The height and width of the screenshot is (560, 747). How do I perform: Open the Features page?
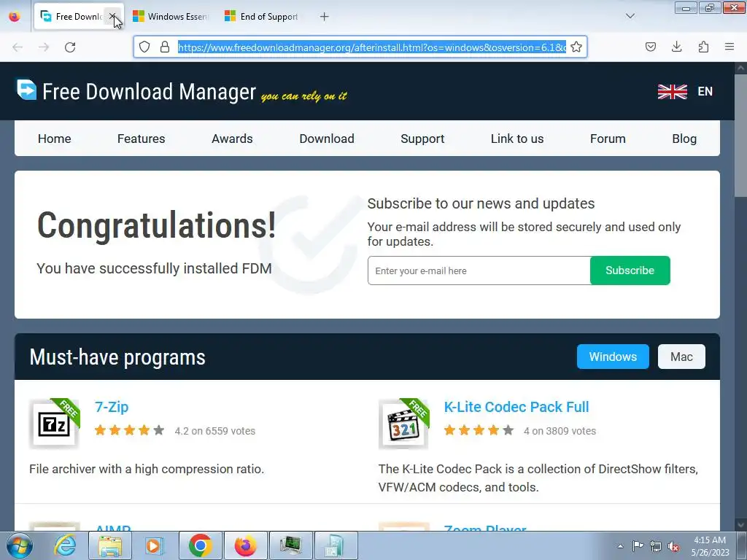click(x=141, y=139)
